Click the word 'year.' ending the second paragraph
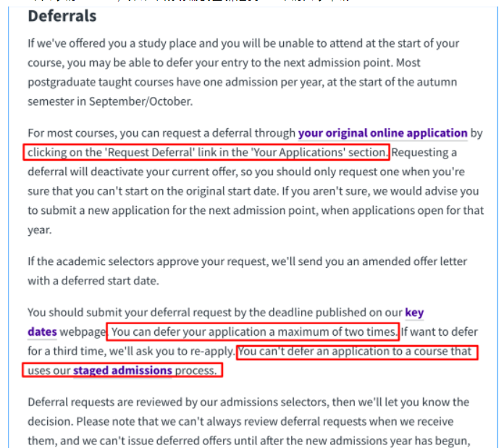 40,230
